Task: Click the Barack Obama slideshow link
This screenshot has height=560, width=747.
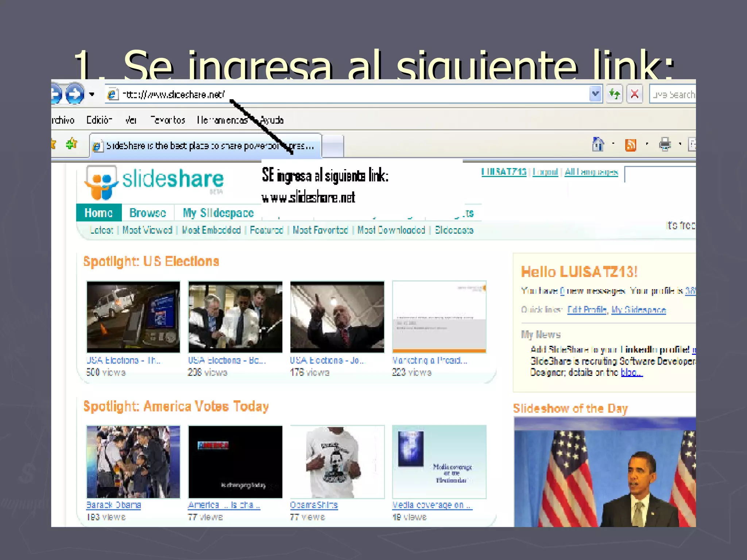Action: [113, 505]
